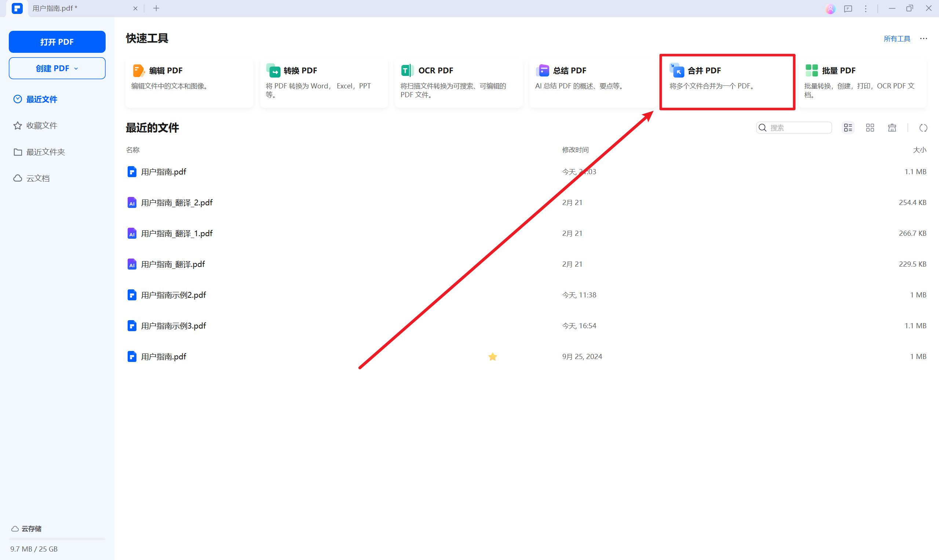Click the 打开 PDF button
Screen dimensions: 939x560
click(x=57, y=42)
